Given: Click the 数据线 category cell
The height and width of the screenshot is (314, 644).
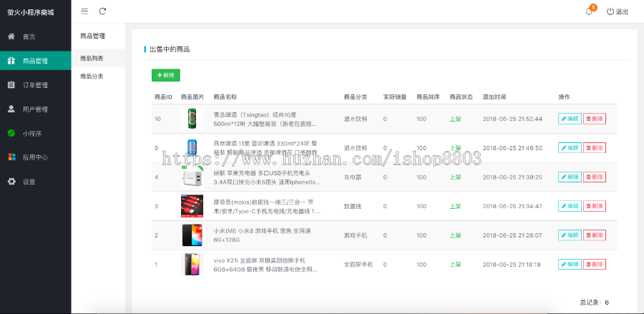Looking at the screenshot, I should coord(353,206).
